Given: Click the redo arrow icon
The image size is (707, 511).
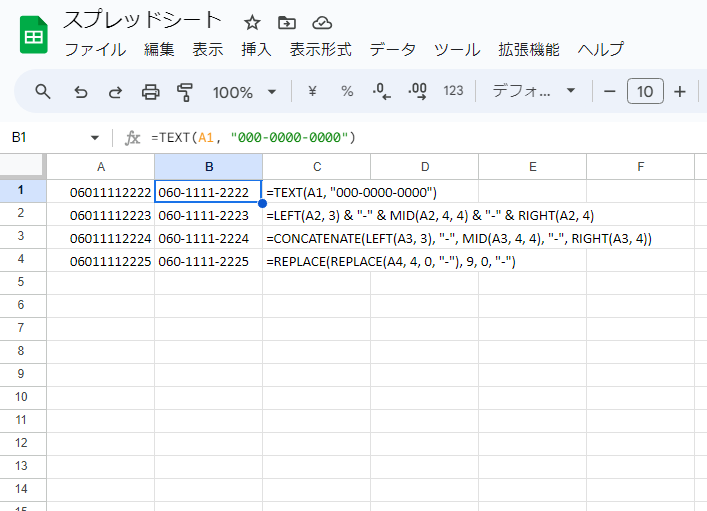Looking at the screenshot, I should 115,92.
